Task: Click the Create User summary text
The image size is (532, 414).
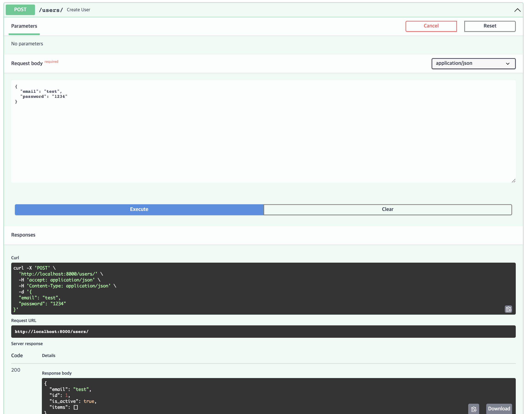Action: 78,10
